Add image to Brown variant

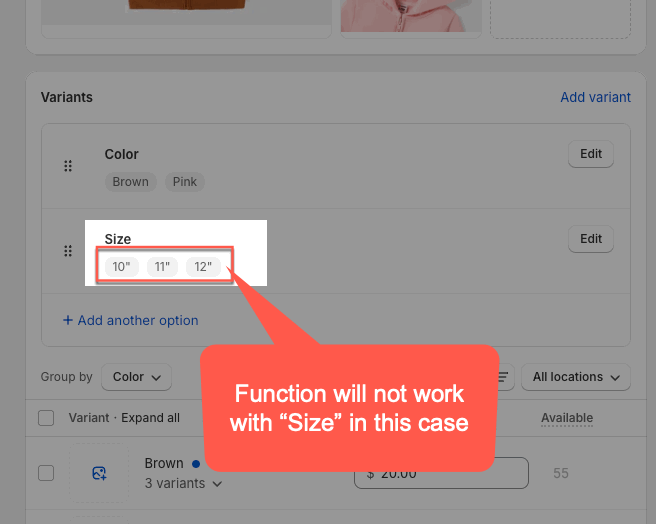tap(99, 473)
